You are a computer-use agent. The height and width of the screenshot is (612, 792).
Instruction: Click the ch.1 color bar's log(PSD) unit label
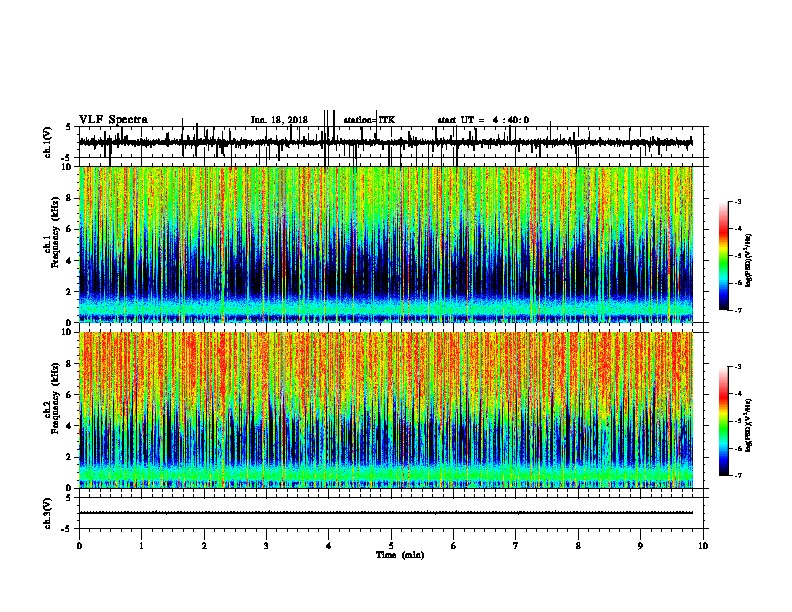(749, 260)
